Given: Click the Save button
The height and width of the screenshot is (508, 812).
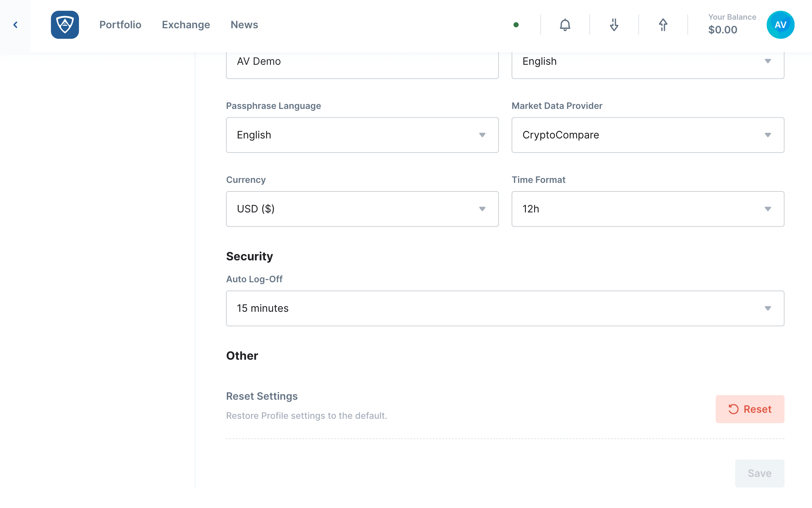Looking at the screenshot, I should click(x=760, y=473).
